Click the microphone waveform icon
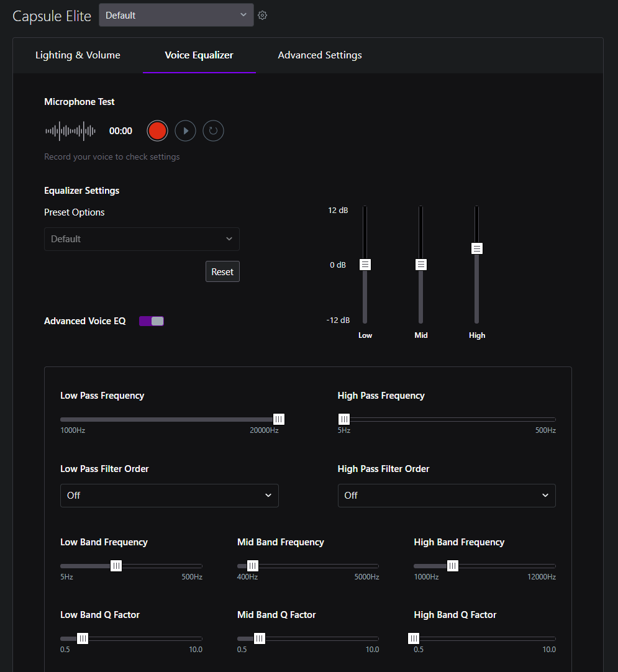 point(71,131)
